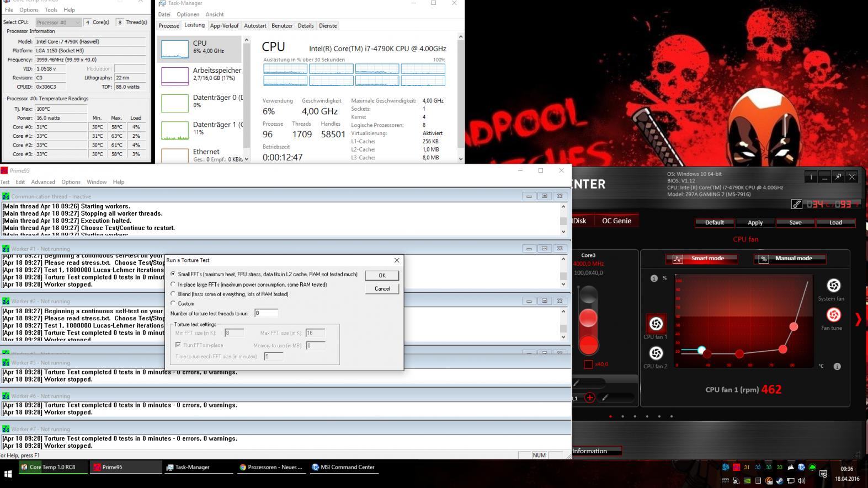Image resolution: width=868 pixels, height=488 pixels.
Task: Select Blend torture test option
Action: coord(173,294)
